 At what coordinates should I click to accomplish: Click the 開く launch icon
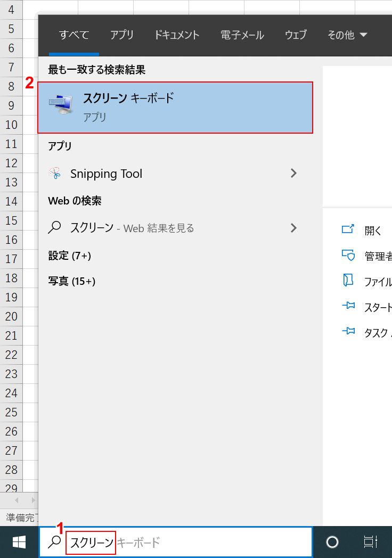click(349, 230)
